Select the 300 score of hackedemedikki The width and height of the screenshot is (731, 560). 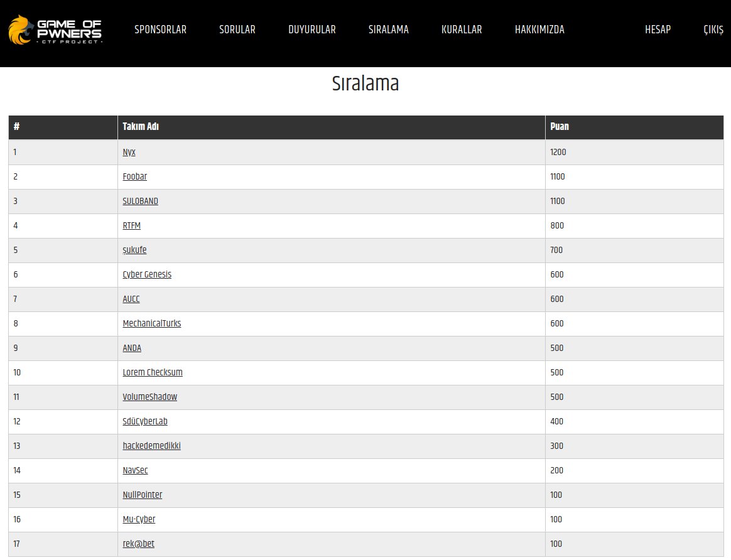pyautogui.click(x=634, y=446)
